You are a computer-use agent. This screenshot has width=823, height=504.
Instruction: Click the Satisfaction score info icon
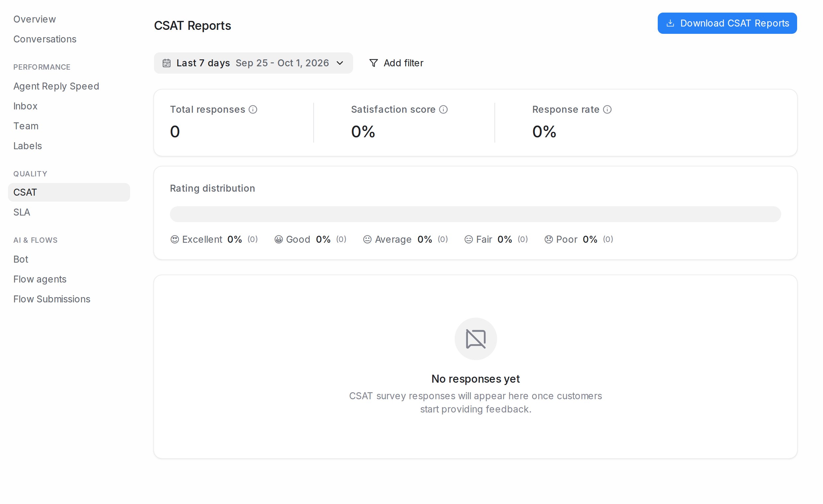443,109
